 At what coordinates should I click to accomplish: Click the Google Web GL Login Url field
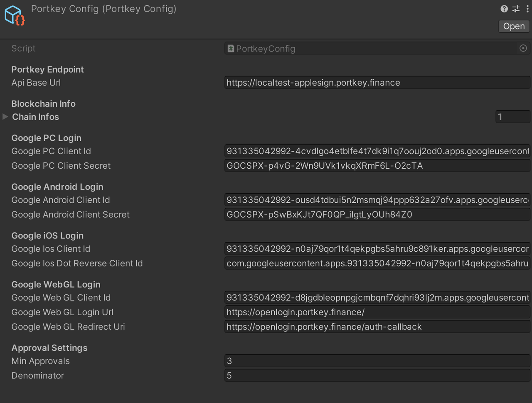[377, 312]
